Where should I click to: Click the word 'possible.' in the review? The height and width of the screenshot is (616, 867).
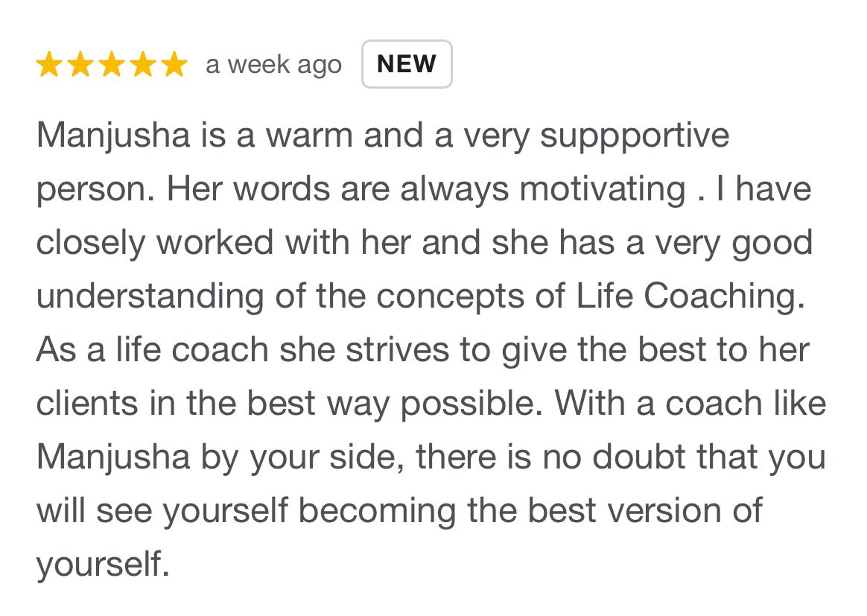[471, 404]
